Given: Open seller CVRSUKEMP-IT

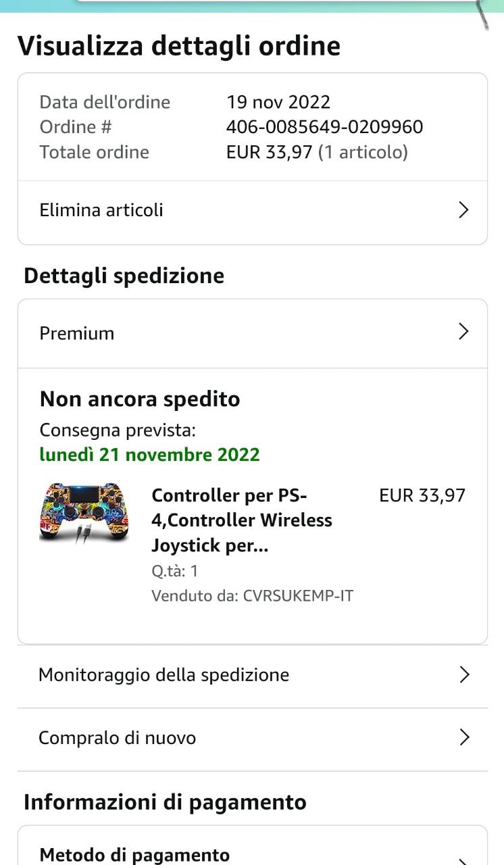Looking at the screenshot, I should point(298,596).
